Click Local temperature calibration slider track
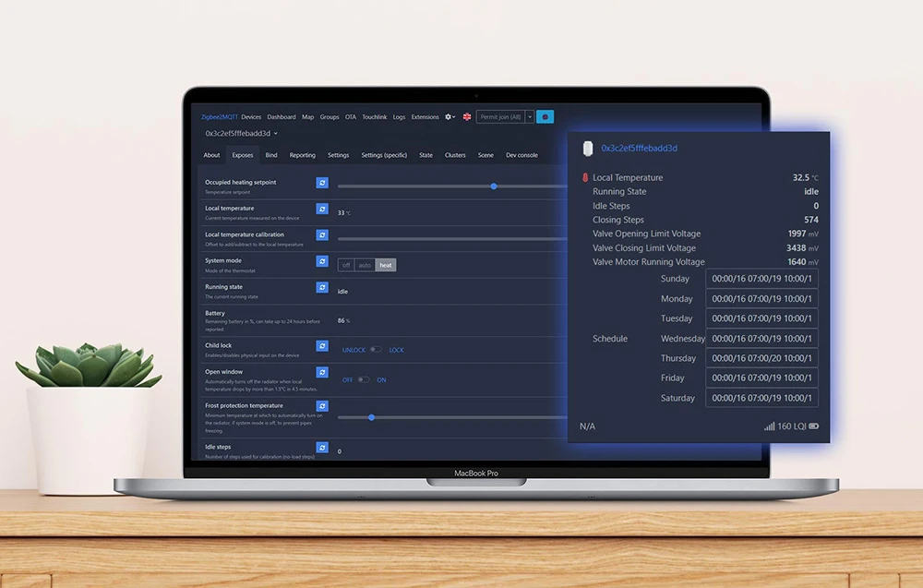The width and height of the screenshot is (923, 588). coord(452,239)
